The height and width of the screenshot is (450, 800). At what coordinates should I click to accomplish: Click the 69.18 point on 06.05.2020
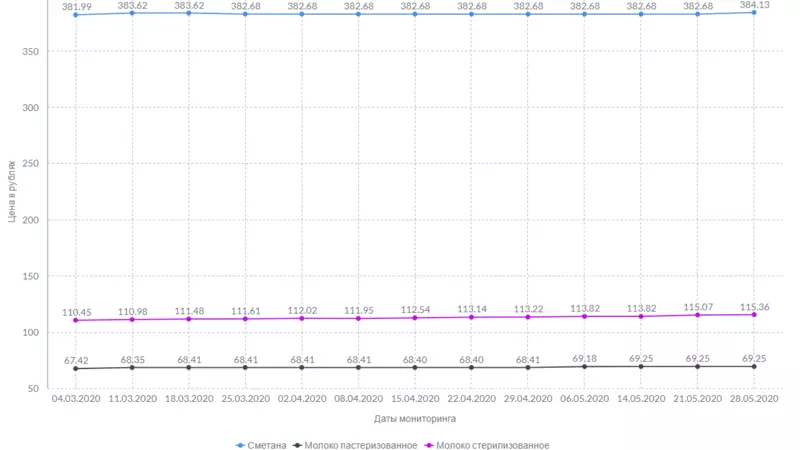tap(585, 367)
